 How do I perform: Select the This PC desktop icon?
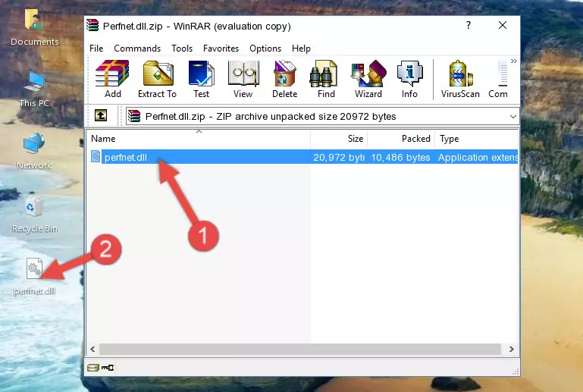34,89
